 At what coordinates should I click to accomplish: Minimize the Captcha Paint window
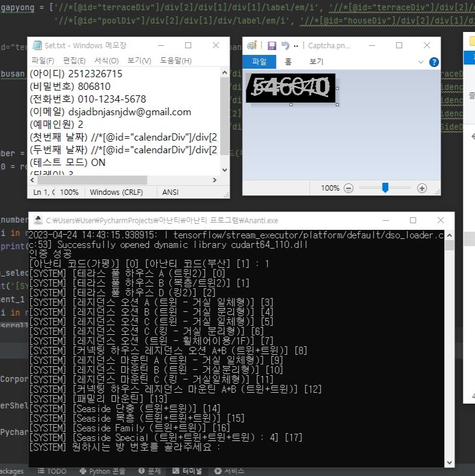tap(372, 45)
